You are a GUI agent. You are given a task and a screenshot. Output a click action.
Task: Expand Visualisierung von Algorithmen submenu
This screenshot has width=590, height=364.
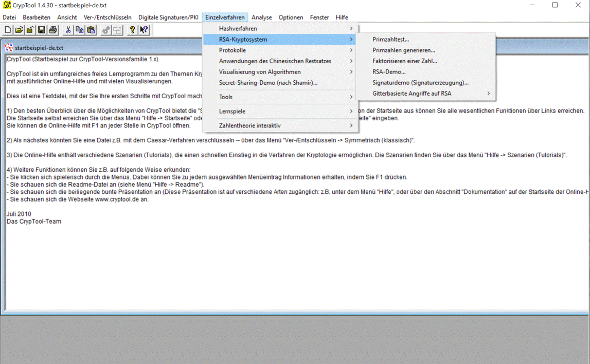click(x=281, y=72)
